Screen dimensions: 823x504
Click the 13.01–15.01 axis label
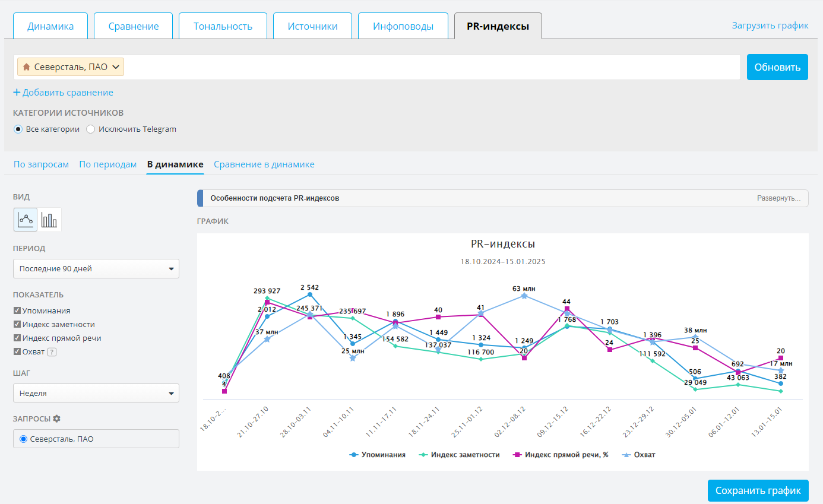pyautogui.click(x=767, y=421)
